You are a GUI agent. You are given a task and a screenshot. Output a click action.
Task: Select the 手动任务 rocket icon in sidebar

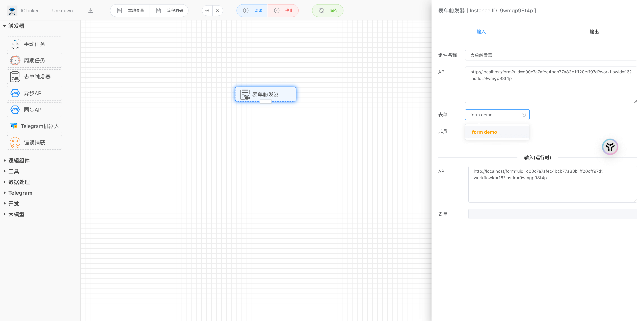click(15, 43)
